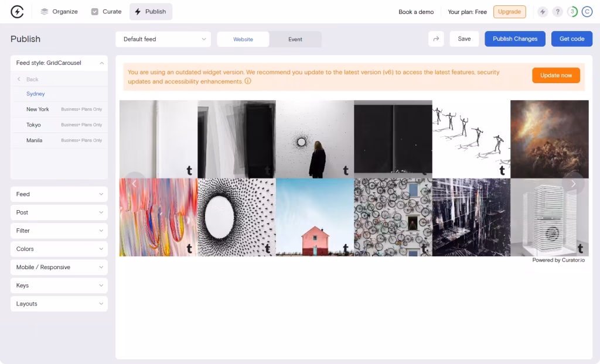Screen dimensions: 600x364
Task: Click the Update now button
Action: (555, 75)
